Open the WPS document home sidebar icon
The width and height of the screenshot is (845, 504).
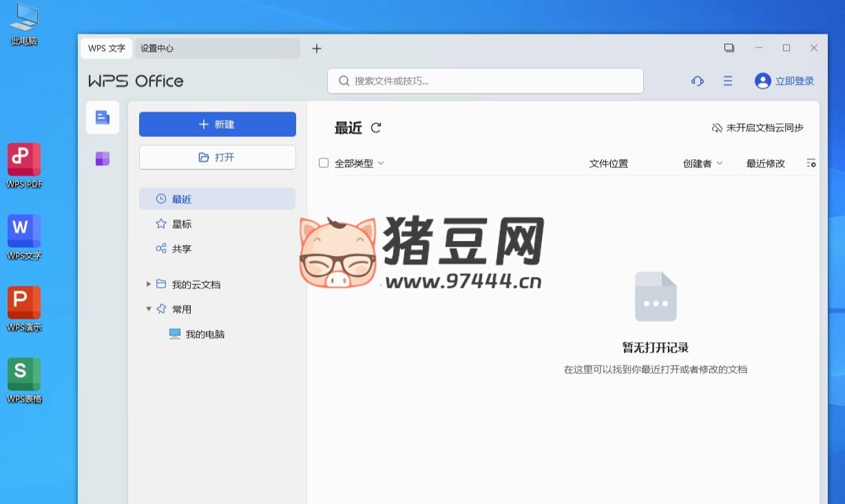click(x=102, y=117)
